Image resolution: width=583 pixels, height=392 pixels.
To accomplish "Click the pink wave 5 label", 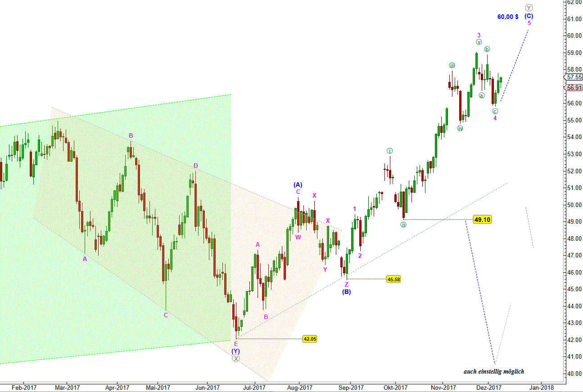I will [529, 23].
